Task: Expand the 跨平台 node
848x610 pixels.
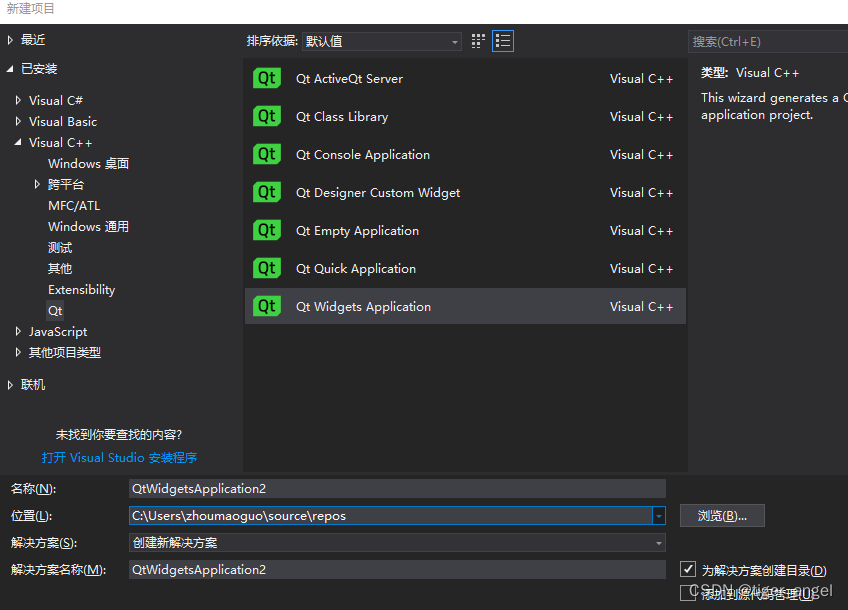Action: (37, 184)
